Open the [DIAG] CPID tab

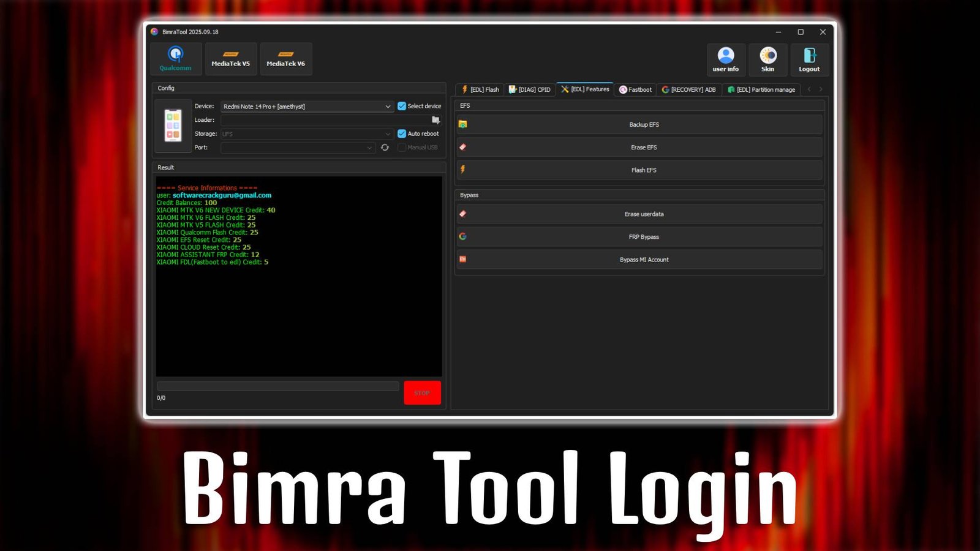530,89
